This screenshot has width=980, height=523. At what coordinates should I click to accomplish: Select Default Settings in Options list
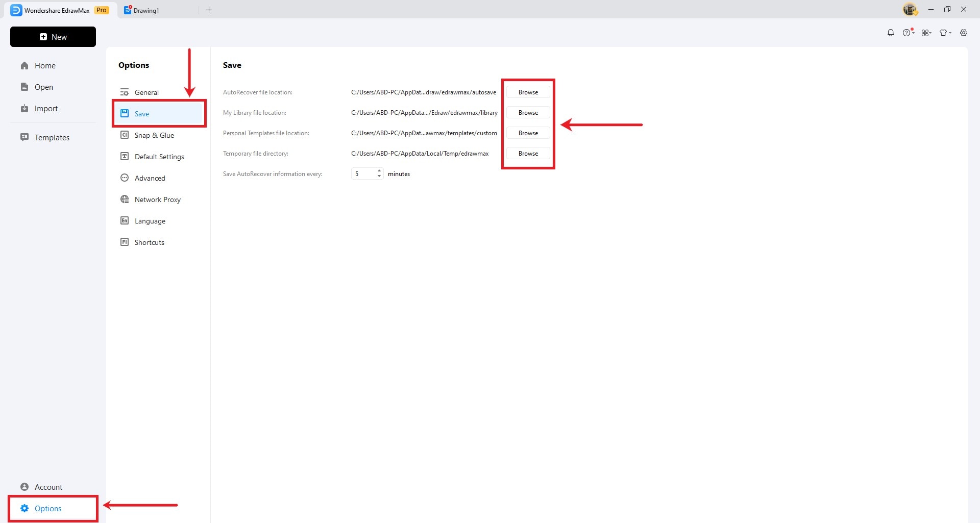(159, 157)
